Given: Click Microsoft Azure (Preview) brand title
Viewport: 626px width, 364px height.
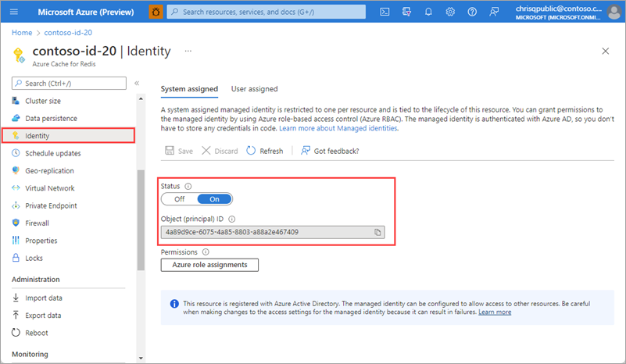Looking at the screenshot, I should click(x=85, y=12).
